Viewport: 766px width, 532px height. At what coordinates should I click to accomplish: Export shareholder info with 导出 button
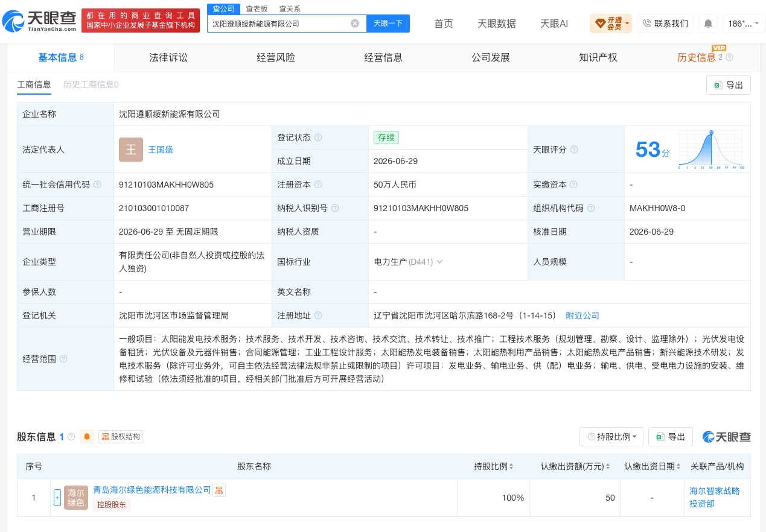[x=671, y=437]
